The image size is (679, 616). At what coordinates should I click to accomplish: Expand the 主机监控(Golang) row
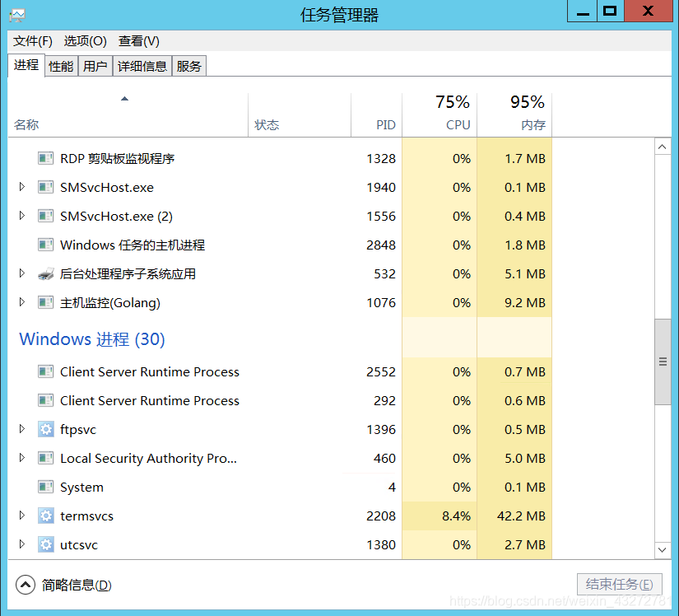coord(22,302)
